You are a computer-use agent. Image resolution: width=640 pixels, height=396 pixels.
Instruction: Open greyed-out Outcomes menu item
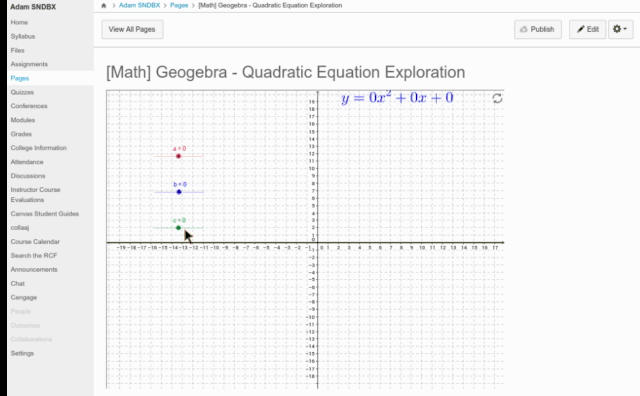[25, 325]
